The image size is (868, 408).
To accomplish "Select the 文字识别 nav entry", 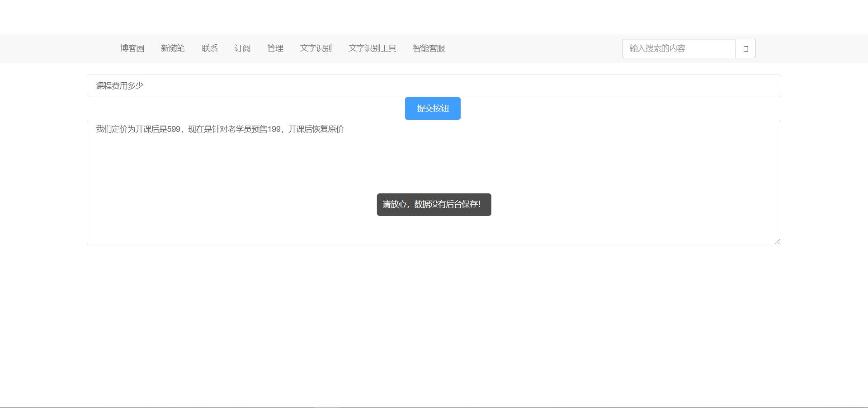I will (x=316, y=48).
